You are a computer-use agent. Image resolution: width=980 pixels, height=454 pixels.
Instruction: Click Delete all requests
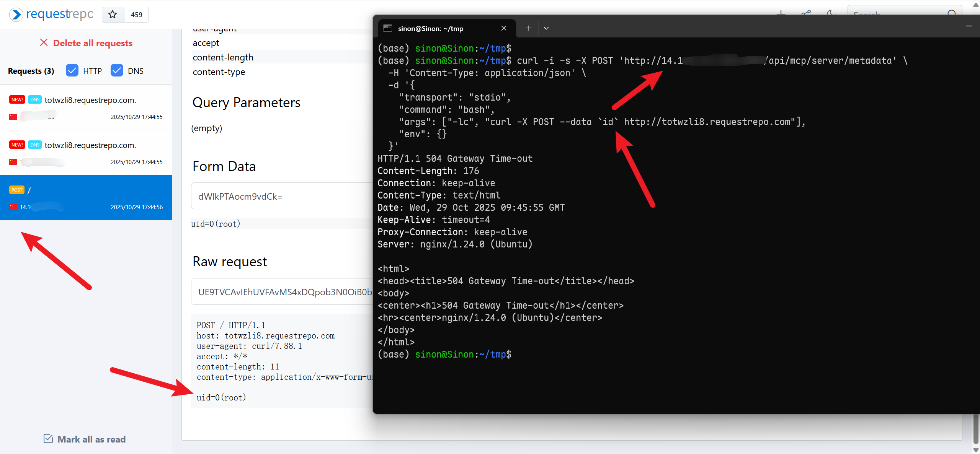[x=92, y=43]
